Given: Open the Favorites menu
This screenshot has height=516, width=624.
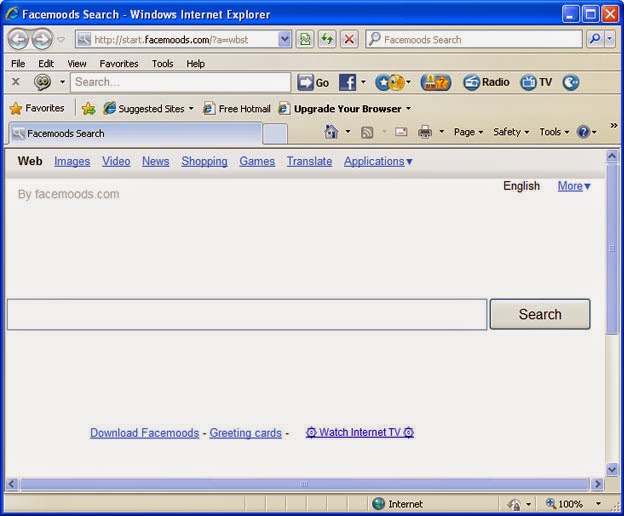Looking at the screenshot, I should pyautogui.click(x=119, y=64).
